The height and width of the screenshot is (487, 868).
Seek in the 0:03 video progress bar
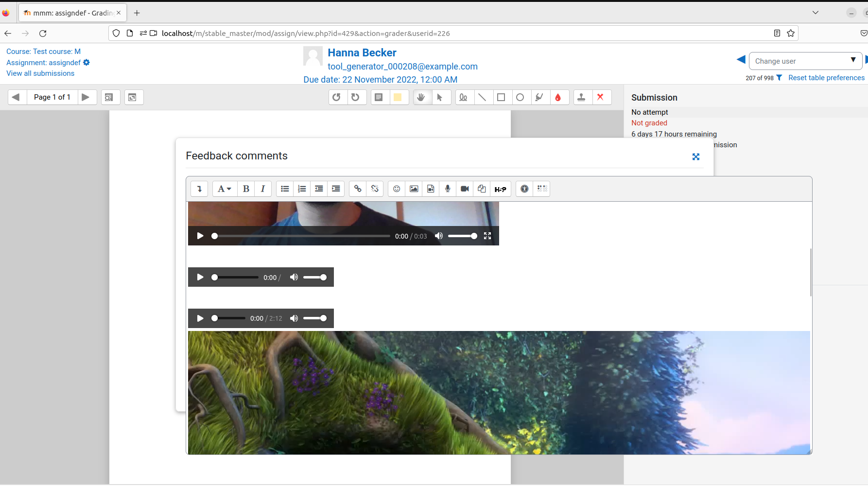(302, 236)
